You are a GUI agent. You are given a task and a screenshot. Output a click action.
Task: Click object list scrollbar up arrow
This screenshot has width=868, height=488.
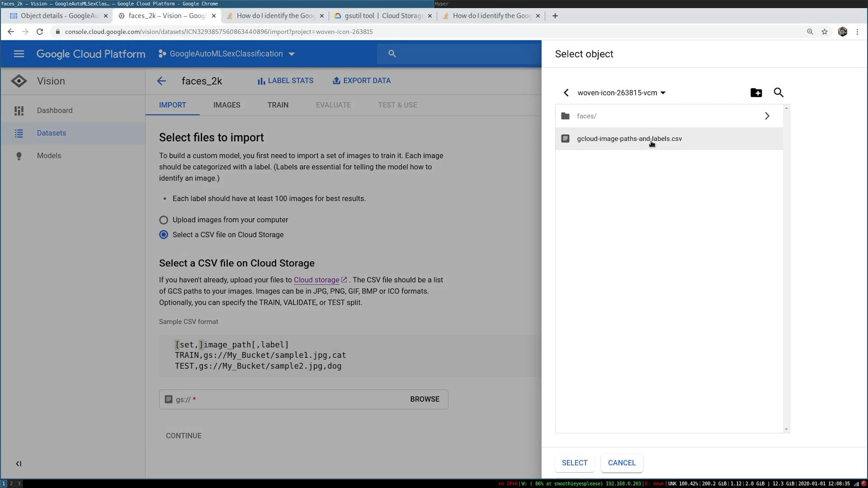(786, 108)
